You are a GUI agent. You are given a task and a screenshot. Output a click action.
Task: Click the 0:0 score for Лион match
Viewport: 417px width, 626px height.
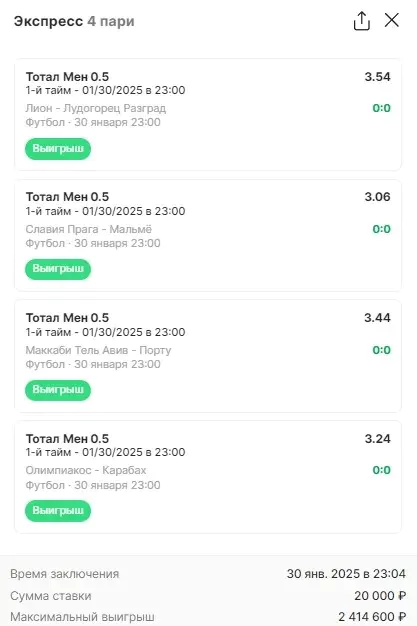(x=381, y=108)
